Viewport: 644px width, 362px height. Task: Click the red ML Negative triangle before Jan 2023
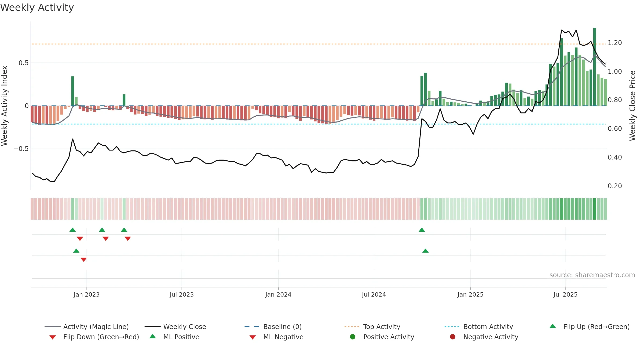tap(84, 260)
